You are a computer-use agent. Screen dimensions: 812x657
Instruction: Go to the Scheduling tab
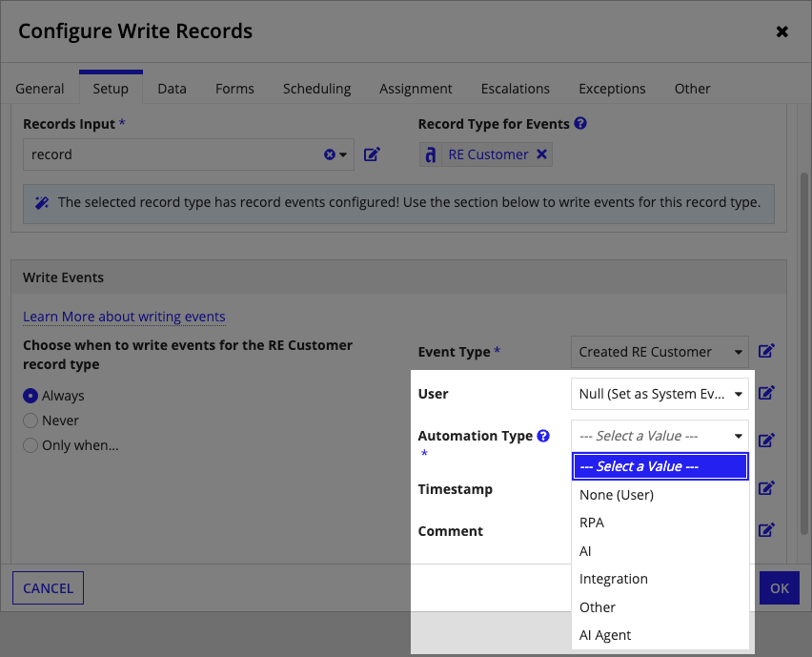317,89
